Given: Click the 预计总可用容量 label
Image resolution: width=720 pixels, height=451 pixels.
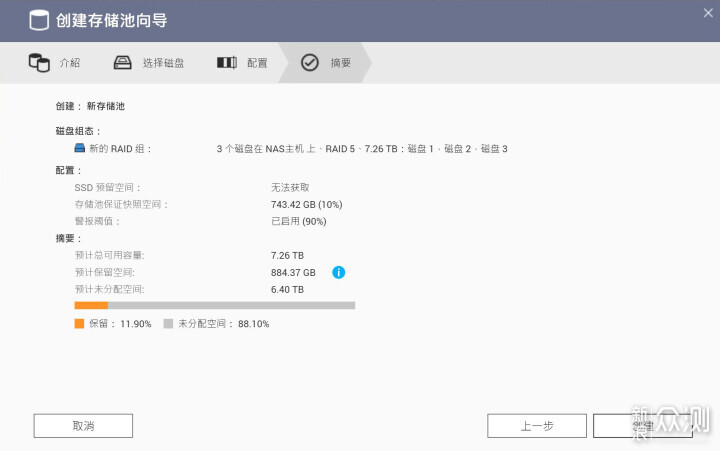Looking at the screenshot, I should (109, 255).
